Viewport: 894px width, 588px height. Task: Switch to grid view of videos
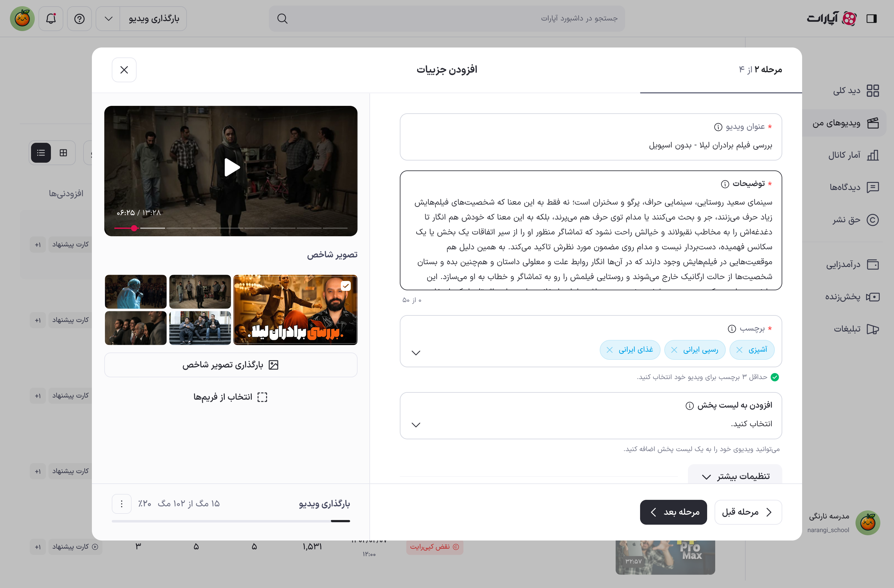tap(64, 152)
